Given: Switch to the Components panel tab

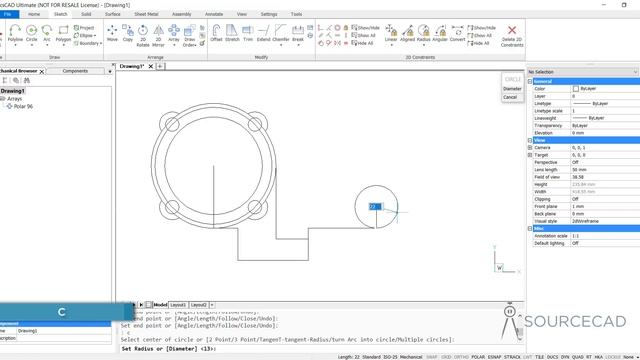Looking at the screenshot, I should (x=75, y=71).
